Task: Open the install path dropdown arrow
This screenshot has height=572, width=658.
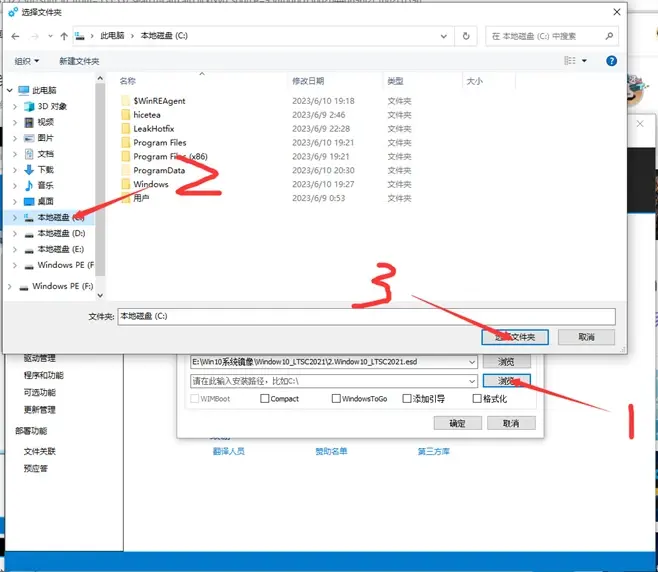Action: tap(472, 381)
